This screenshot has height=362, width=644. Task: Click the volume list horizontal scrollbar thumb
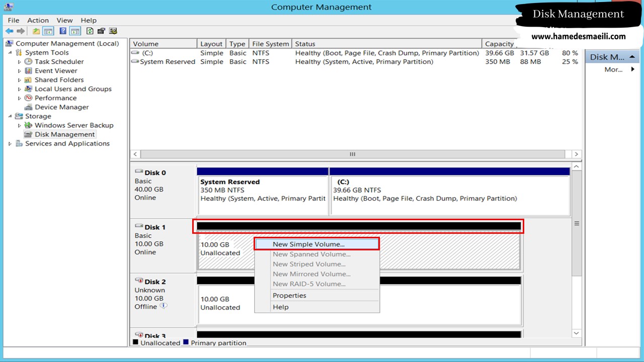tap(352, 154)
